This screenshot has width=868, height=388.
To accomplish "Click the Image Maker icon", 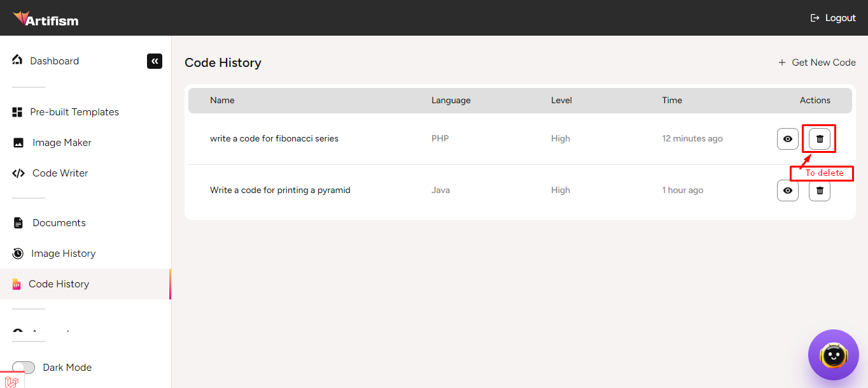I will [x=18, y=143].
